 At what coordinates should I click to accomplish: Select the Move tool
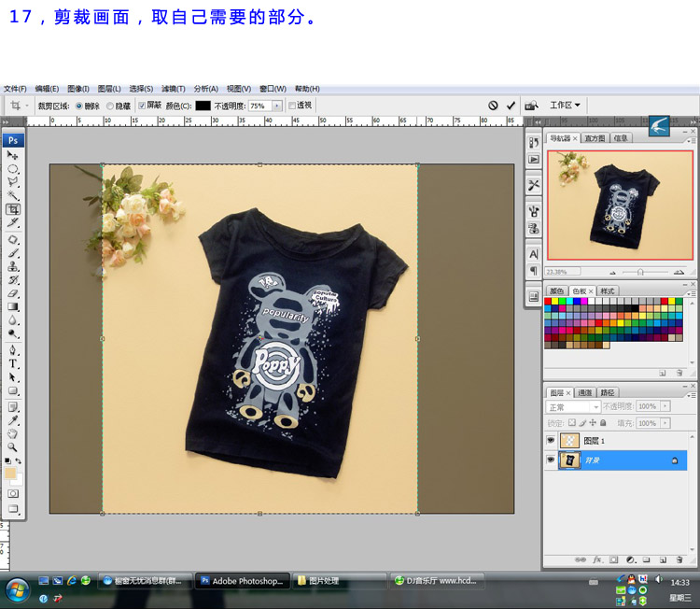(12, 155)
